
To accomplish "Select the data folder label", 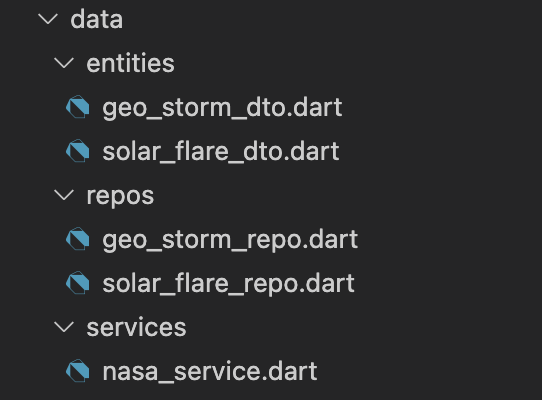I will (x=96, y=19).
